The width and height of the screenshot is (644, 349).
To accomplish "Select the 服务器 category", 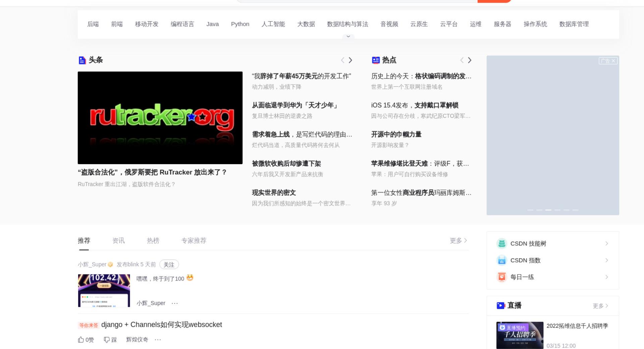I will pyautogui.click(x=502, y=24).
